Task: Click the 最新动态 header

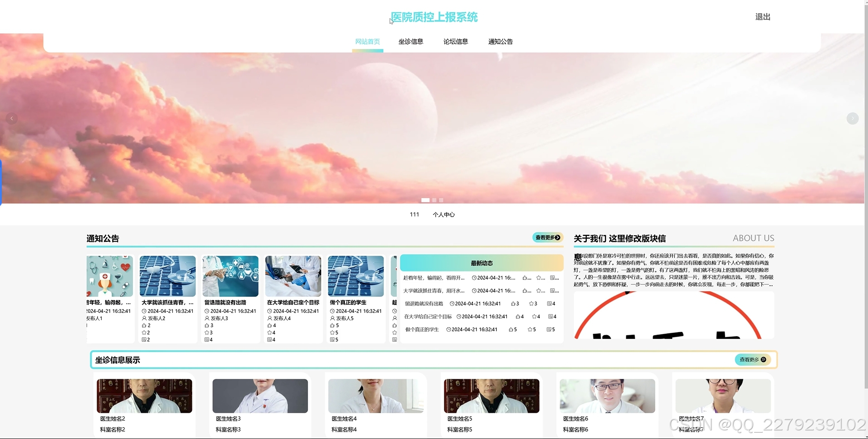Action: pyautogui.click(x=482, y=263)
